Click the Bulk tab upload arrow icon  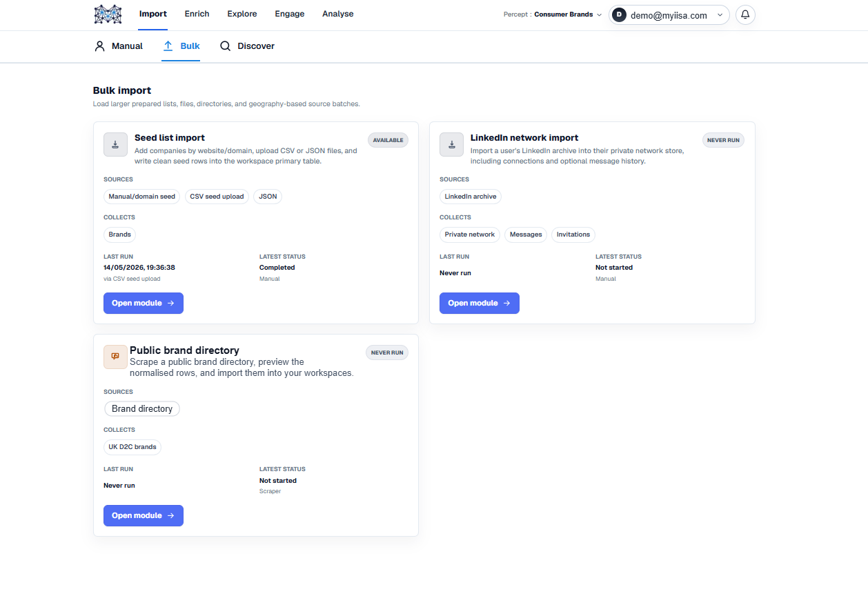(x=168, y=46)
